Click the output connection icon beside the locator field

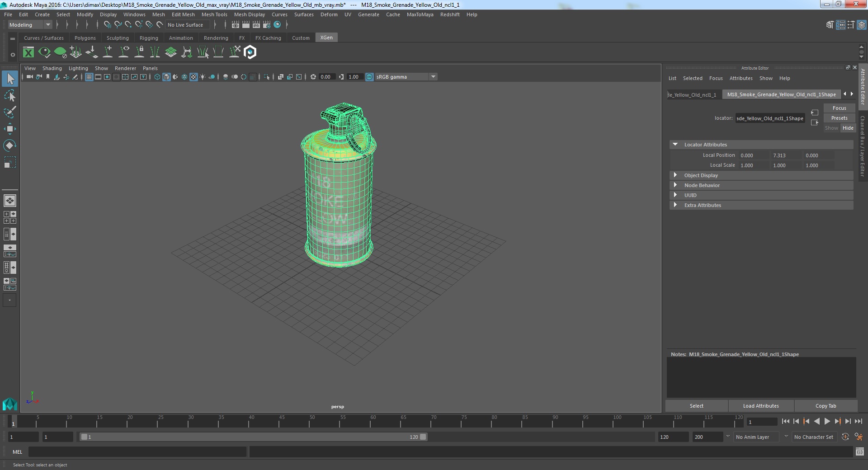[x=815, y=122]
